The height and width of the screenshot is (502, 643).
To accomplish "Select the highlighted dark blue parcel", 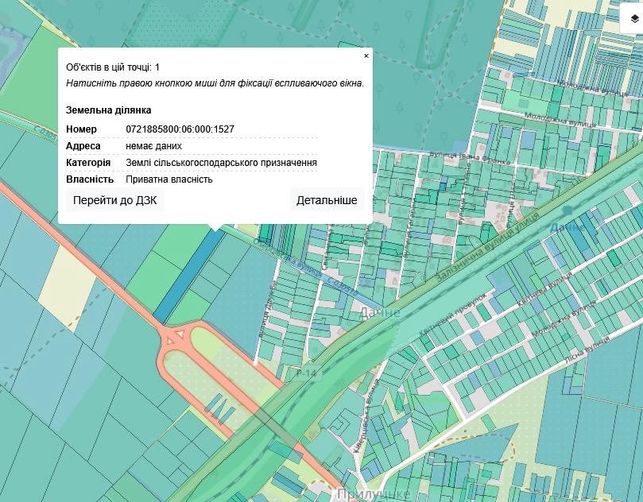I will [x=189, y=276].
